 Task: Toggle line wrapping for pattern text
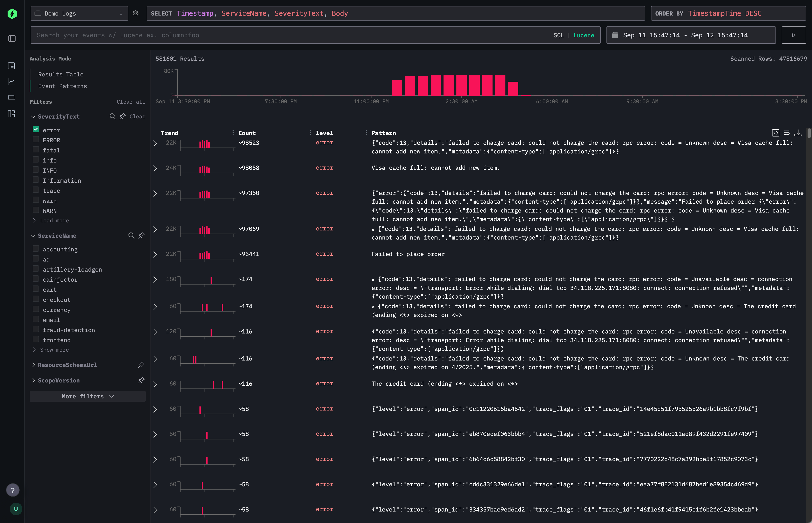tap(787, 133)
